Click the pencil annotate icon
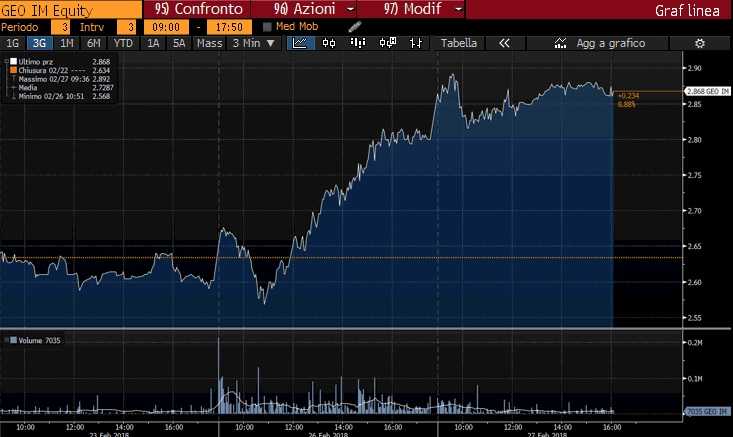733x437 pixels. 355,27
